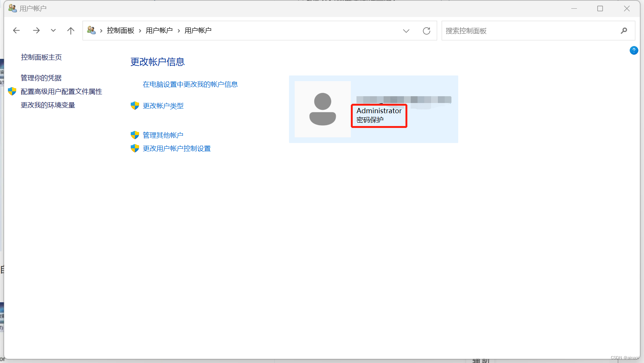Open help with the blue question icon
This screenshot has height=363, width=644.
click(x=634, y=50)
